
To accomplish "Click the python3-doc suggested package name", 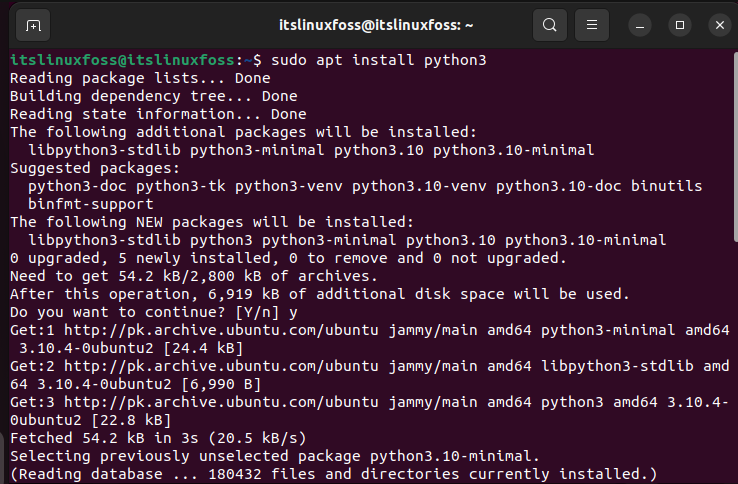I will 77,186.
